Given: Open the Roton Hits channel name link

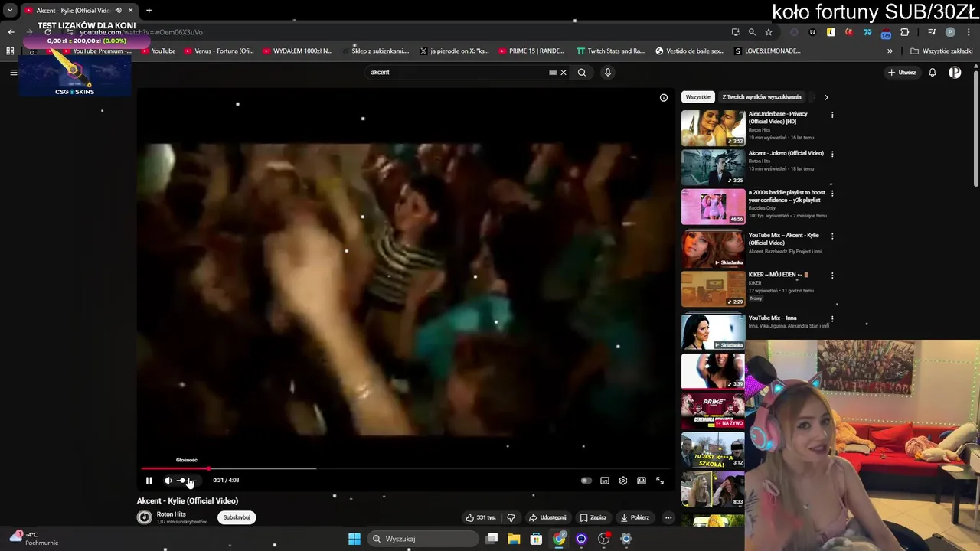Looking at the screenshot, I should click(x=171, y=514).
